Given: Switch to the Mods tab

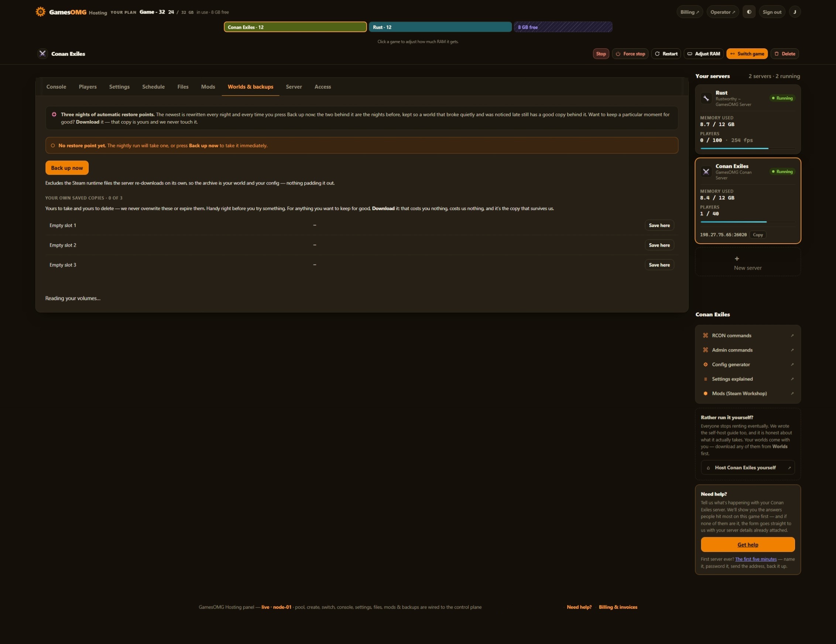Looking at the screenshot, I should click(x=208, y=87).
